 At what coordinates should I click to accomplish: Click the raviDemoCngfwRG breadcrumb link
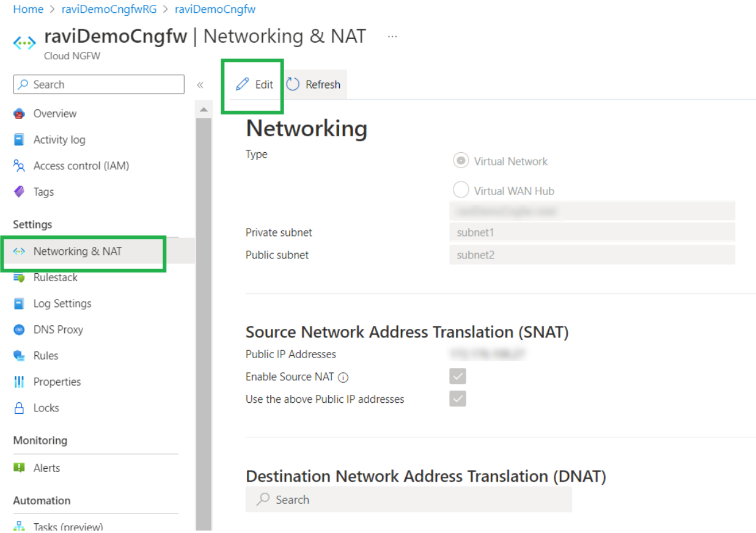[x=109, y=9]
